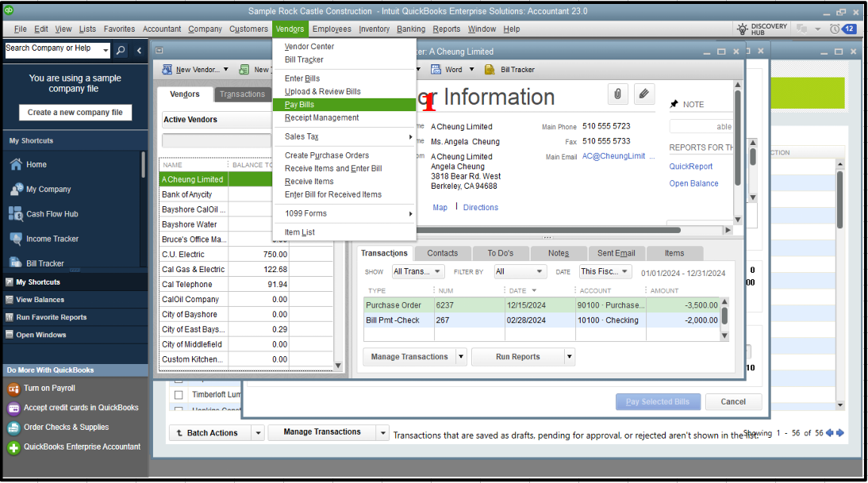Check the Timberloft Lumber checkbox
This screenshot has height=483, width=868.
coord(179,395)
